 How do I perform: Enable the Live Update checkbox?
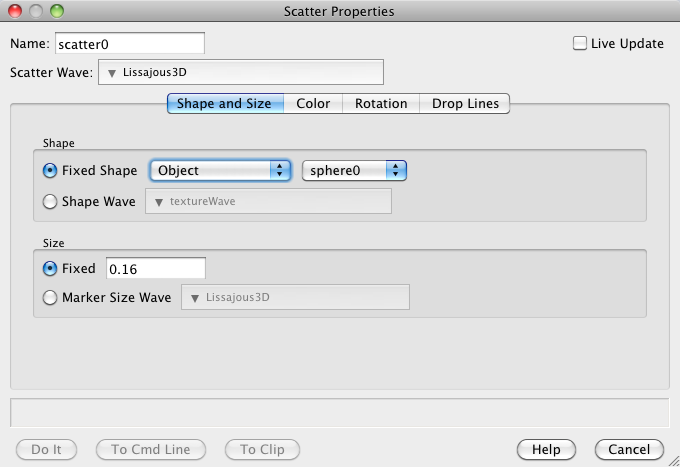(x=579, y=43)
